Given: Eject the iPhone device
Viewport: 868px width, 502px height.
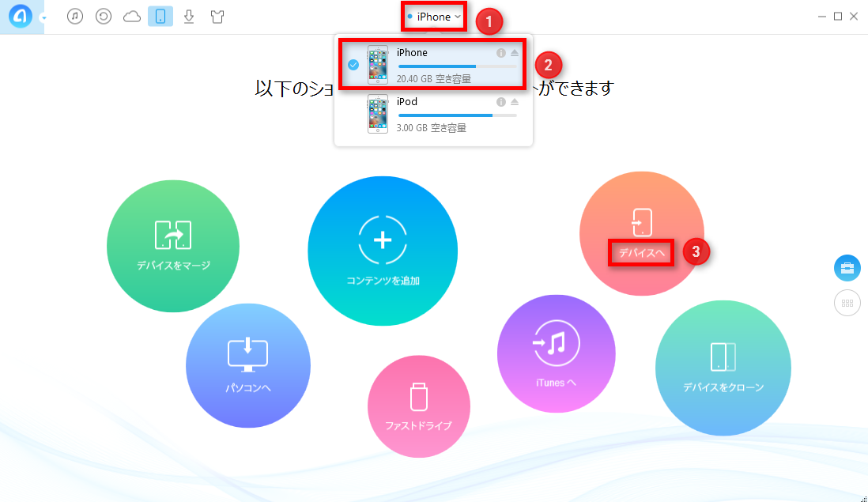Looking at the screenshot, I should [x=515, y=53].
